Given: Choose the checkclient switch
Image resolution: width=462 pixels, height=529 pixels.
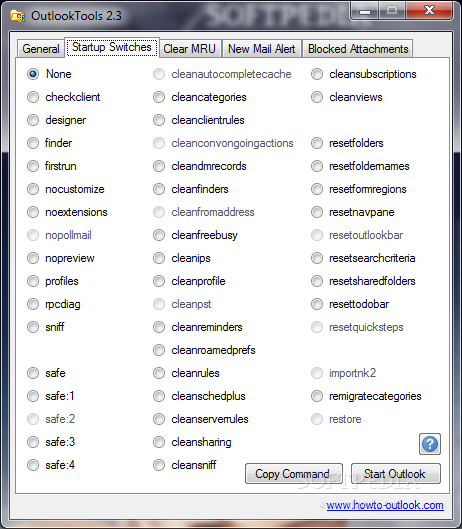Looking at the screenshot, I should pyautogui.click(x=33, y=97).
